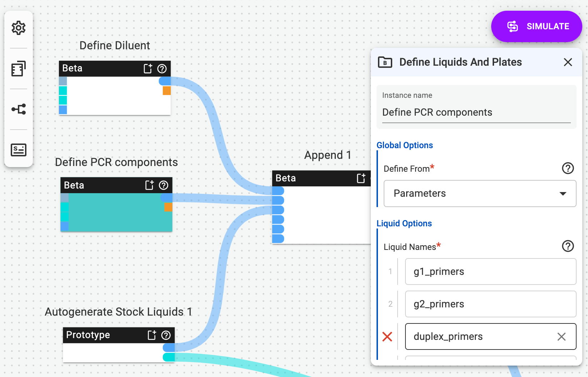Open the terminal panel icon in sidebar
The height and width of the screenshot is (377, 588).
(x=19, y=150)
